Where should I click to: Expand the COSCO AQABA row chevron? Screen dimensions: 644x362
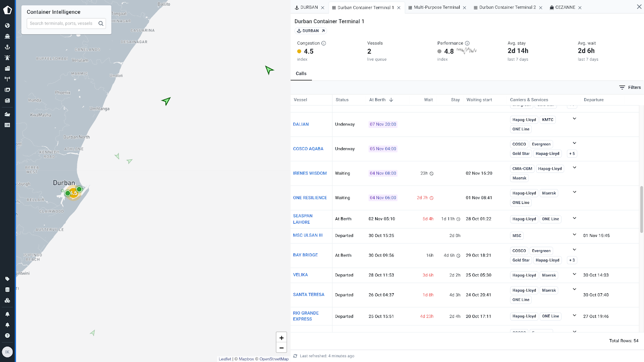click(x=574, y=143)
